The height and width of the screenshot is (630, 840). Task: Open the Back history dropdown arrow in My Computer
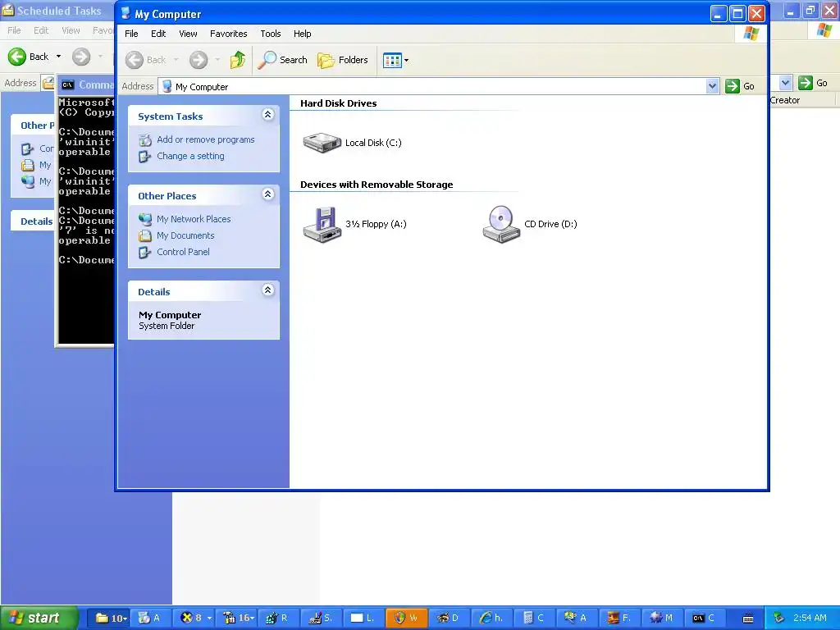[176, 60]
